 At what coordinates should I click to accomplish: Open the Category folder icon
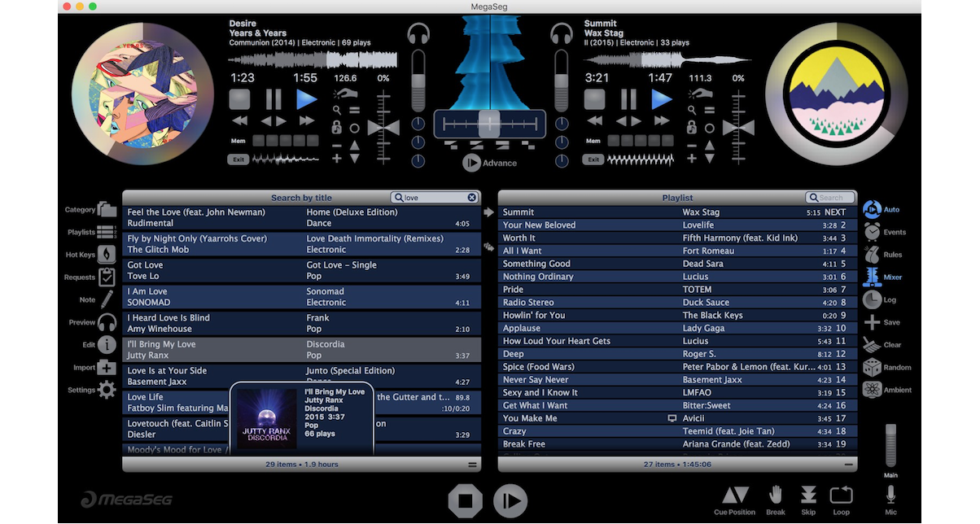(107, 210)
